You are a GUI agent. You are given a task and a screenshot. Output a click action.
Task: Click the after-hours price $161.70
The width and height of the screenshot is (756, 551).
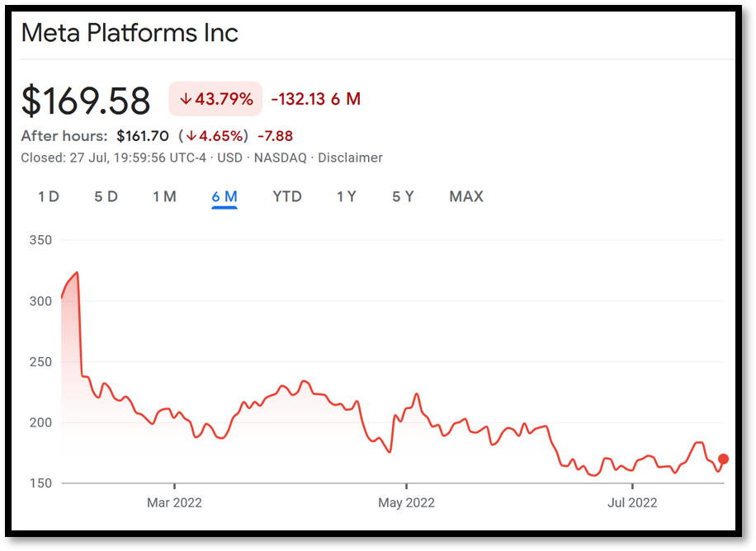[x=142, y=136]
